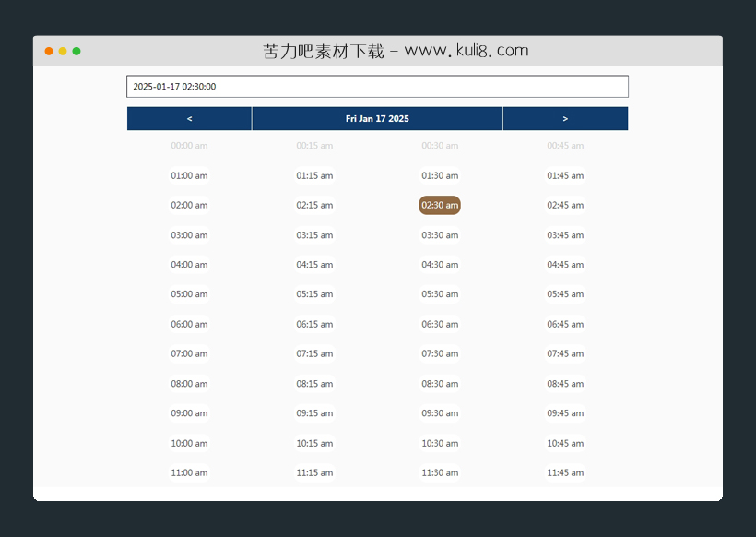Pick the 00:15 am disabled time slot

point(314,146)
